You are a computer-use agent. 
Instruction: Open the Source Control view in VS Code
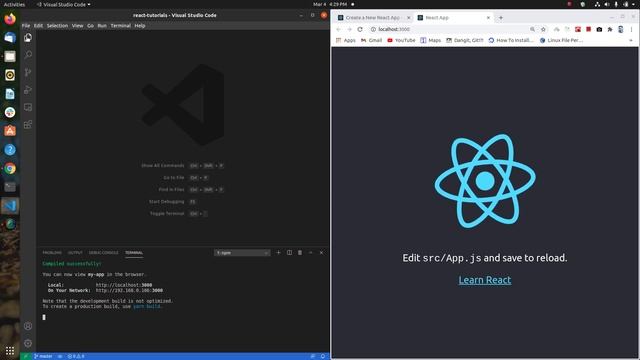(28, 72)
